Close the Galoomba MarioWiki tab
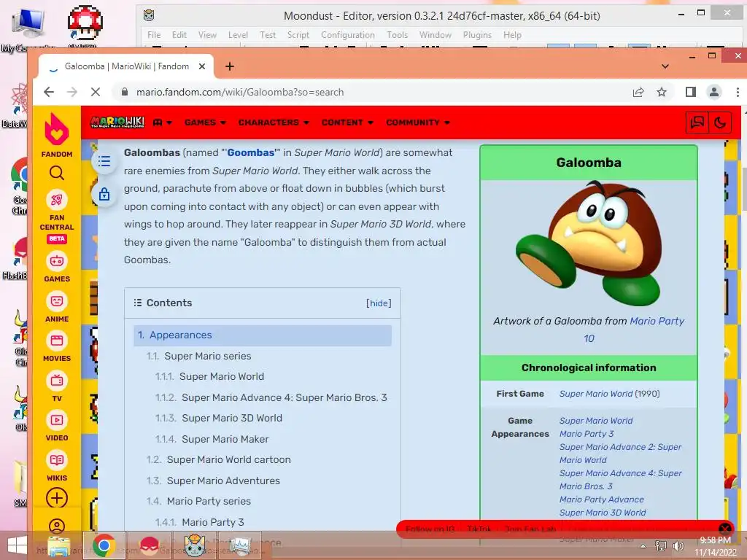The height and width of the screenshot is (560, 747). (x=202, y=66)
